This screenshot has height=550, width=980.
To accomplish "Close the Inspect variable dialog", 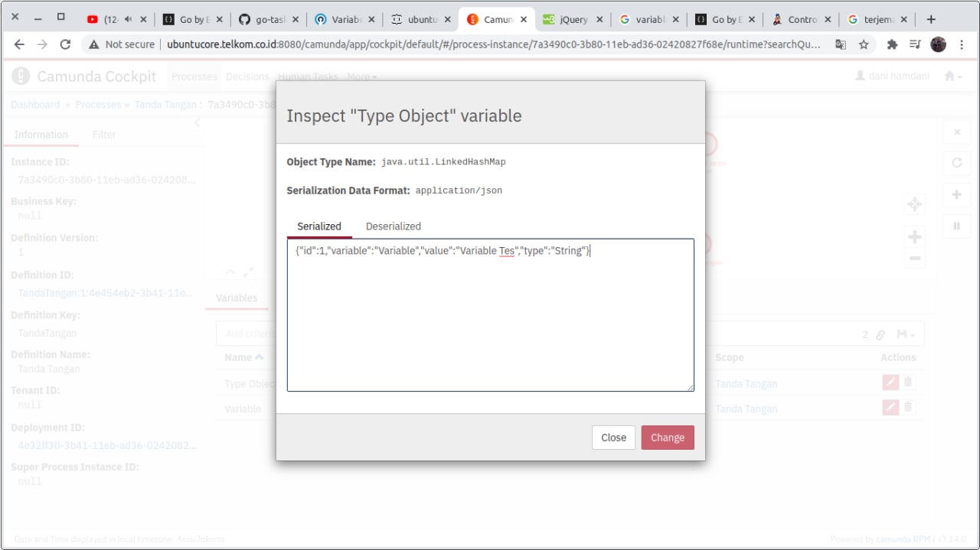I will click(613, 438).
